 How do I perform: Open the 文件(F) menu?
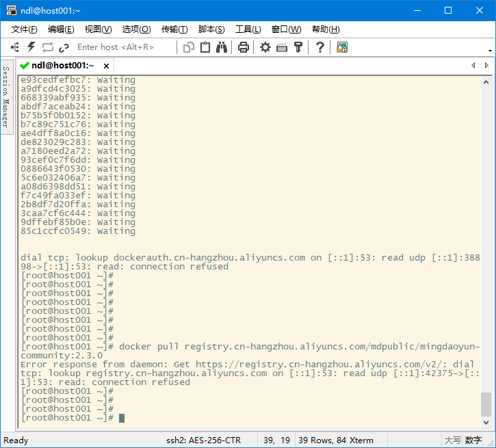pyautogui.click(x=24, y=29)
